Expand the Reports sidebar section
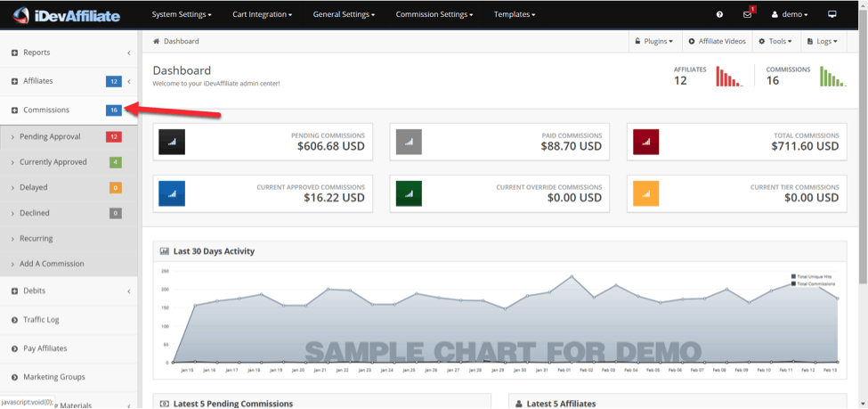This screenshot has height=409, width=868. pos(69,53)
